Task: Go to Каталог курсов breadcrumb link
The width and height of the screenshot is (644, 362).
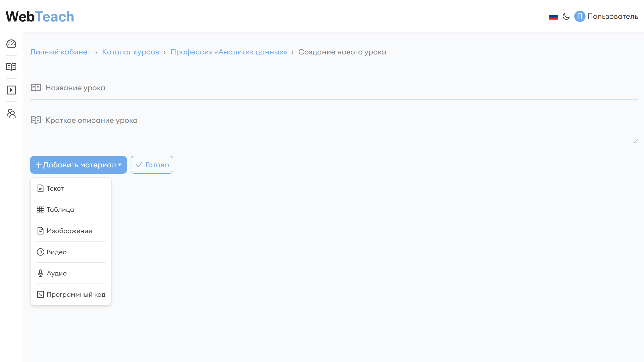Action: pyautogui.click(x=131, y=52)
